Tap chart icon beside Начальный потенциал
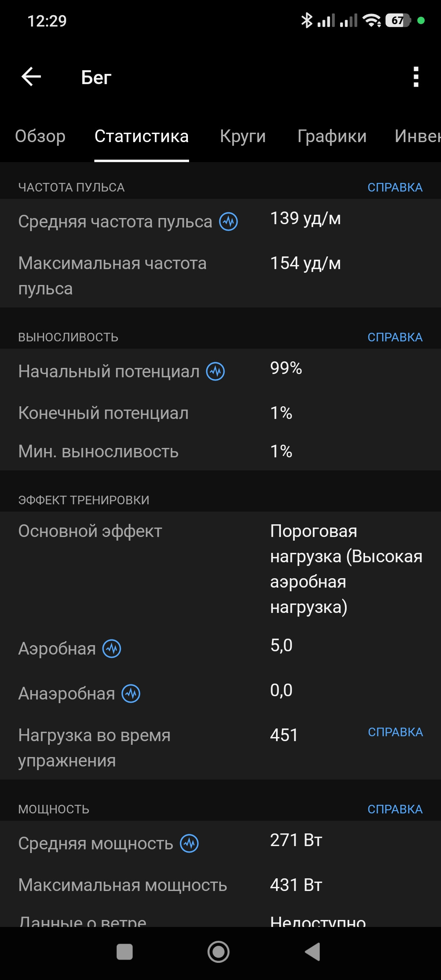 point(216,372)
